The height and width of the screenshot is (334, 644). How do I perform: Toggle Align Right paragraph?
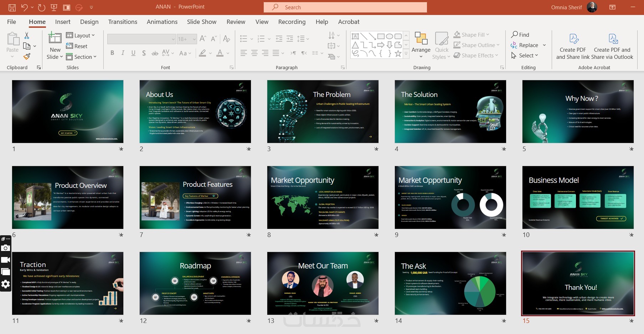click(265, 53)
